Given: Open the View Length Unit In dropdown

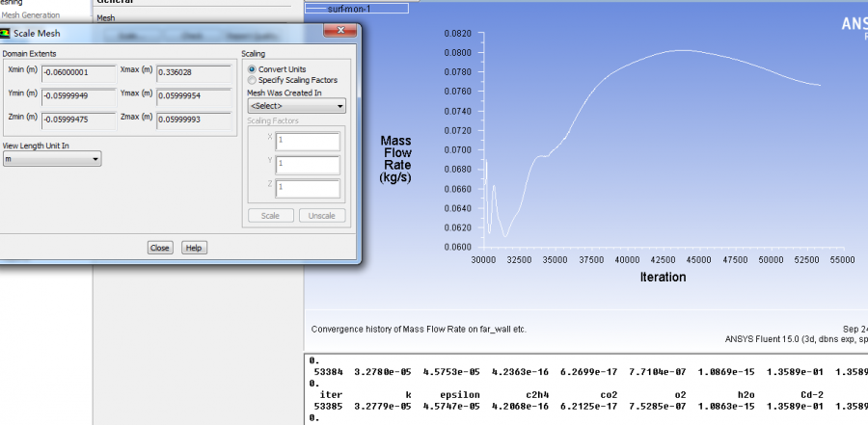Looking at the screenshot, I should click(x=51, y=159).
